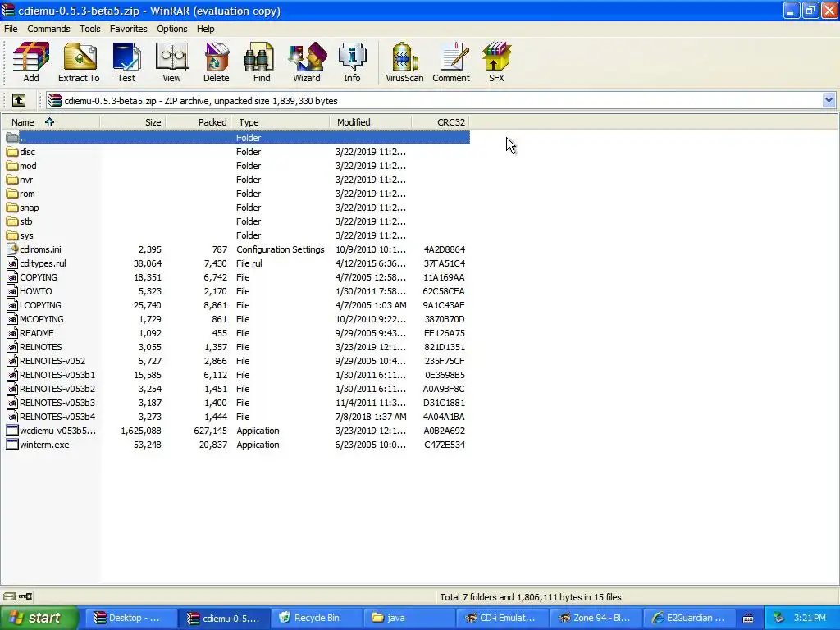The width and height of the screenshot is (840, 630).
Task: Sort by Modified column header
Action: pyautogui.click(x=371, y=122)
